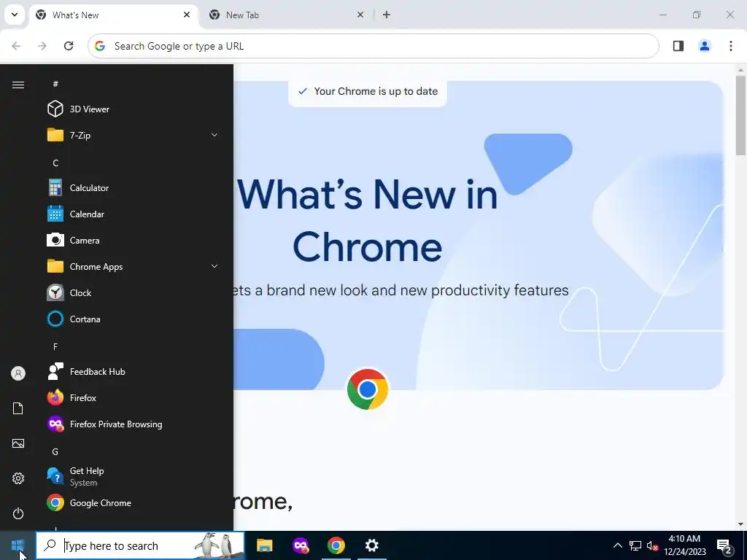The width and height of the screenshot is (747, 560).
Task: Click the G letter group header
Action: (x=55, y=451)
